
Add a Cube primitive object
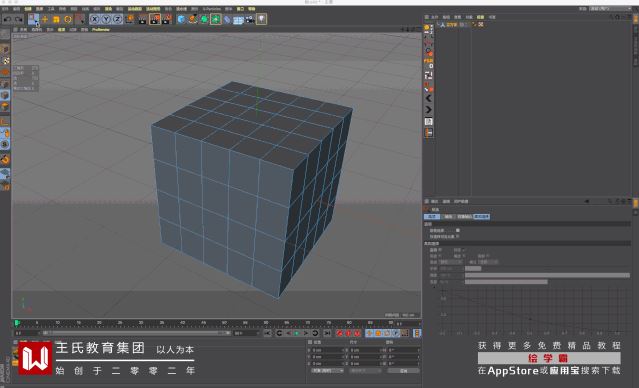pyautogui.click(x=181, y=19)
